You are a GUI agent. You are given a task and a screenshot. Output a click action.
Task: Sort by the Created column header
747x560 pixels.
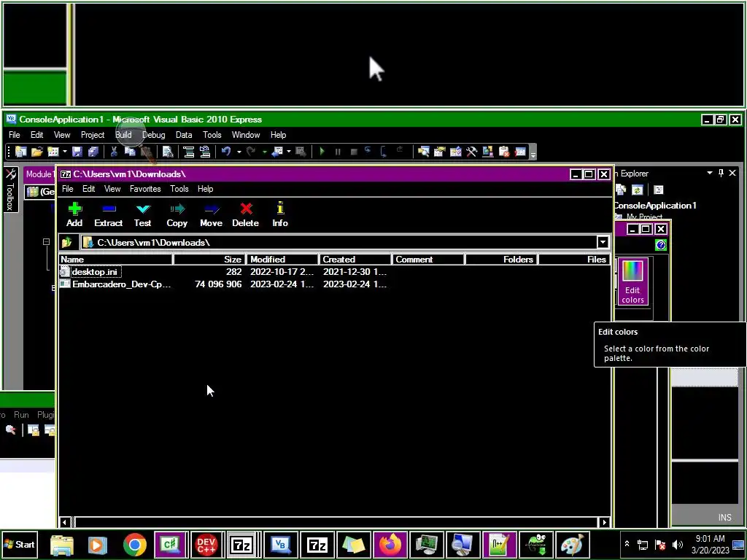[x=355, y=260]
